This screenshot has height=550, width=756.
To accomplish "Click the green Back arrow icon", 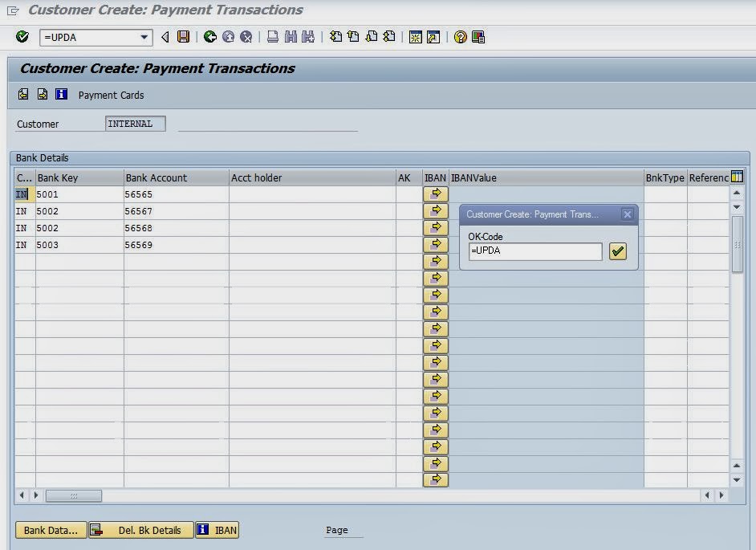I will pos(210,37).
